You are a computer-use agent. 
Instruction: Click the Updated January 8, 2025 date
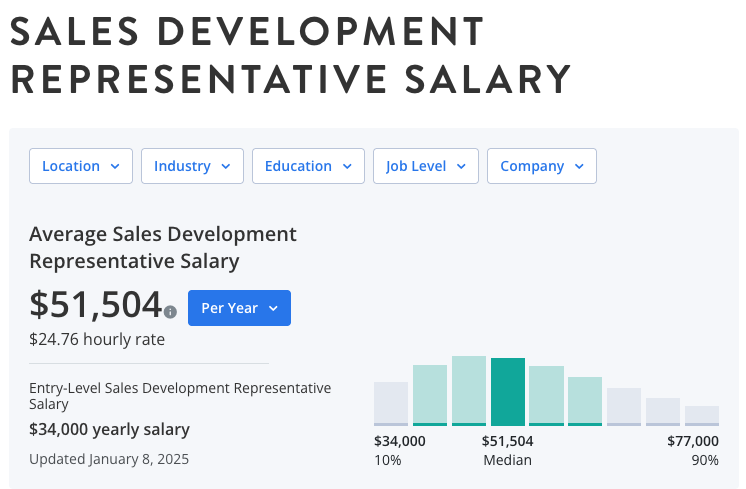pyautogui.click(x=109, y=459)
